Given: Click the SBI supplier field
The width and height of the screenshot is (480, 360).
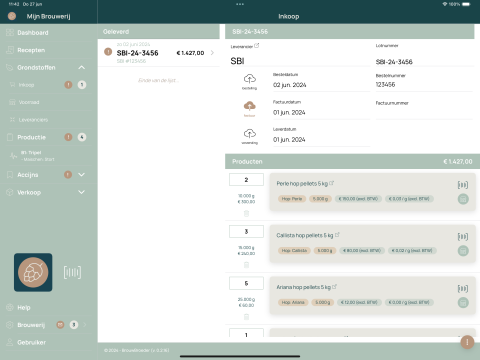Looking at the screenshot, I should tap(300, 61).
